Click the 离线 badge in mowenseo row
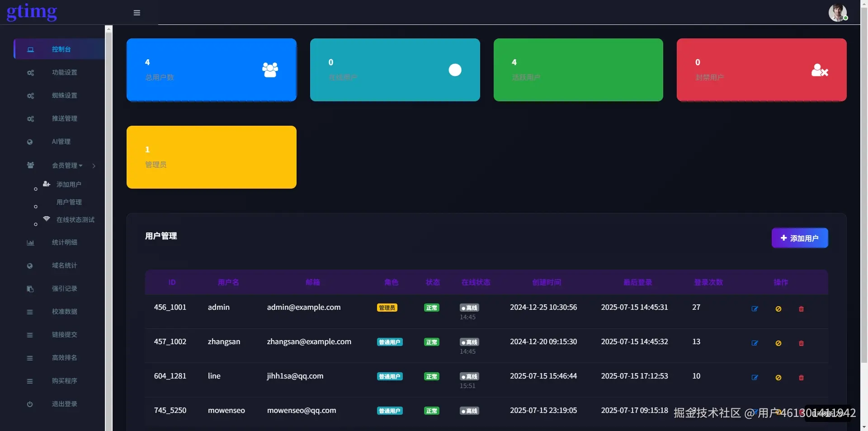The image size is (868, 431). coord(469,411)
